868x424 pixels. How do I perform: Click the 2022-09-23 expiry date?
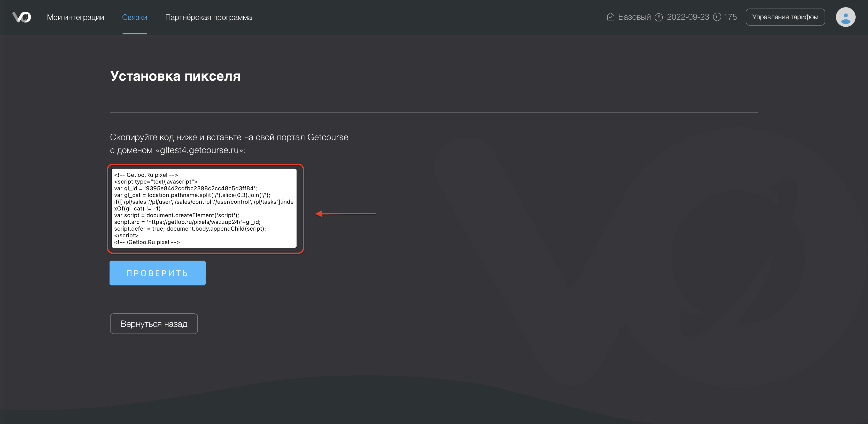tap(688, 17)
